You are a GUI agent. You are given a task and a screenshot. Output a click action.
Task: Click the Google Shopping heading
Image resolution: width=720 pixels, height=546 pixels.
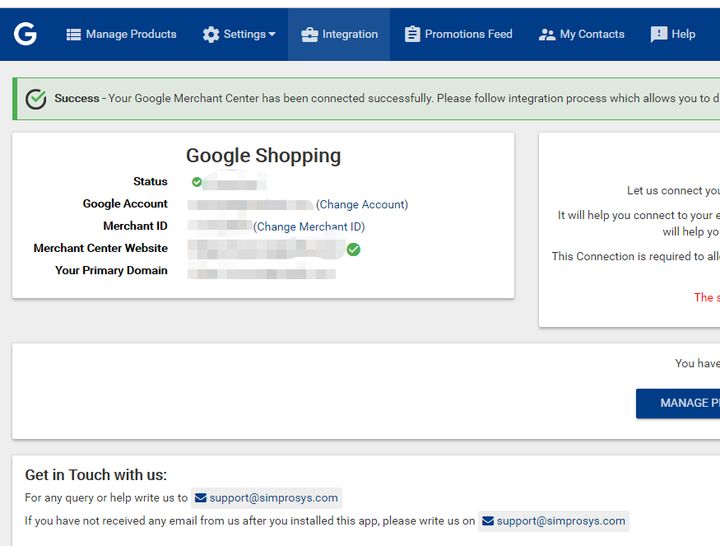(264, 156)
